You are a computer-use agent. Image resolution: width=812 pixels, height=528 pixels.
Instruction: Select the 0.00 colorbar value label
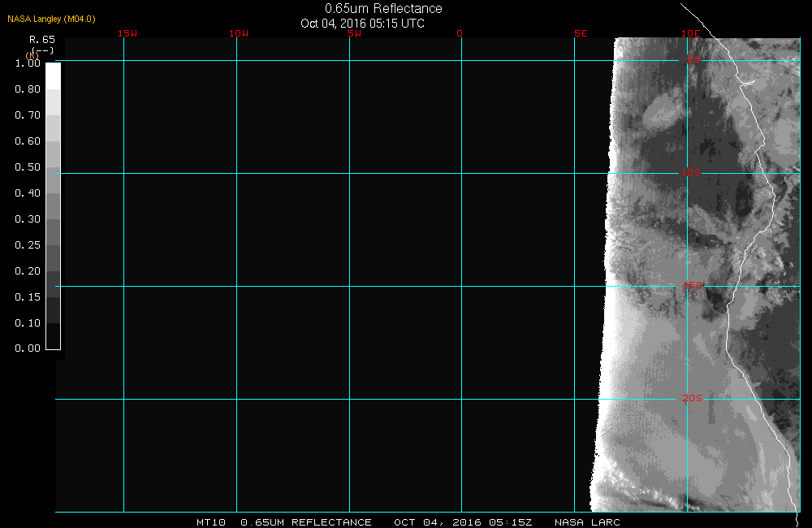28,348
